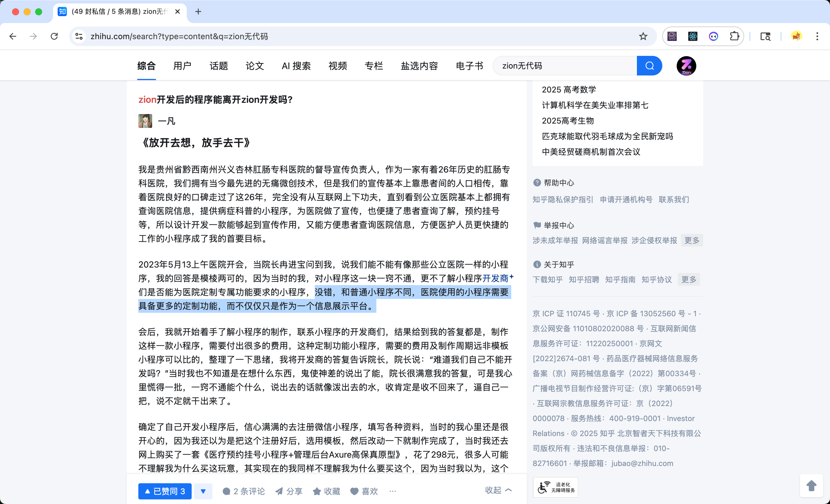
Task: Click 知乎隐私保护指引 link
Action: 563,200
